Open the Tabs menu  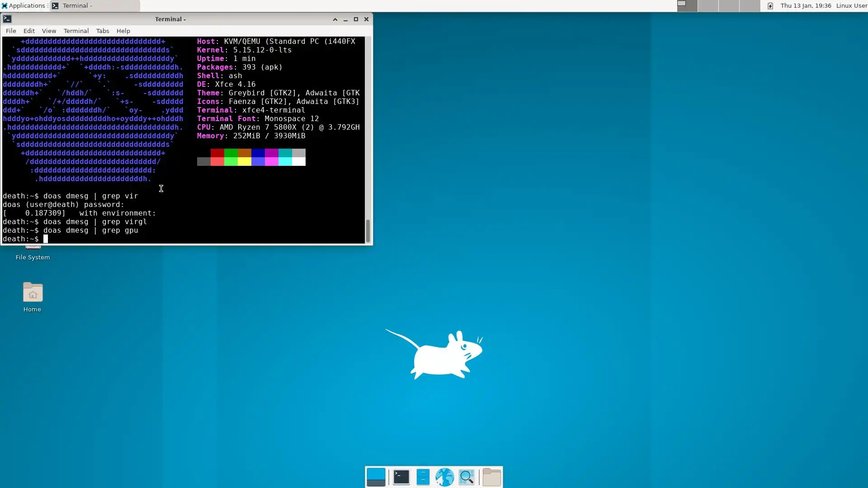click(102, 31)
